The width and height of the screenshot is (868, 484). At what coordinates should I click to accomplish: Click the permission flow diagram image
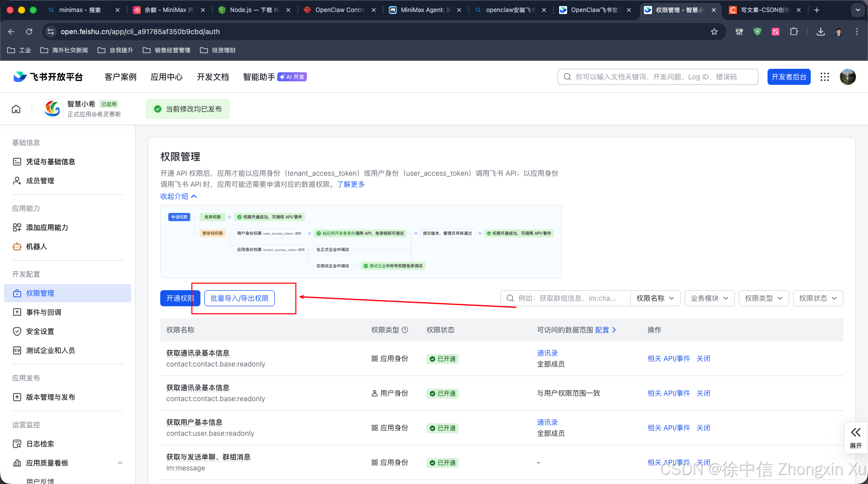[361, 241]
